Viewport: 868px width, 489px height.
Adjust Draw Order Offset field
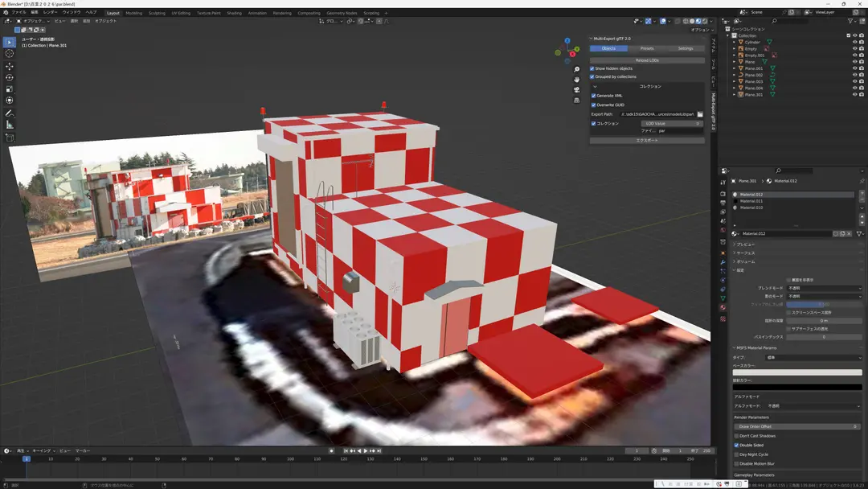click(797, 426)
